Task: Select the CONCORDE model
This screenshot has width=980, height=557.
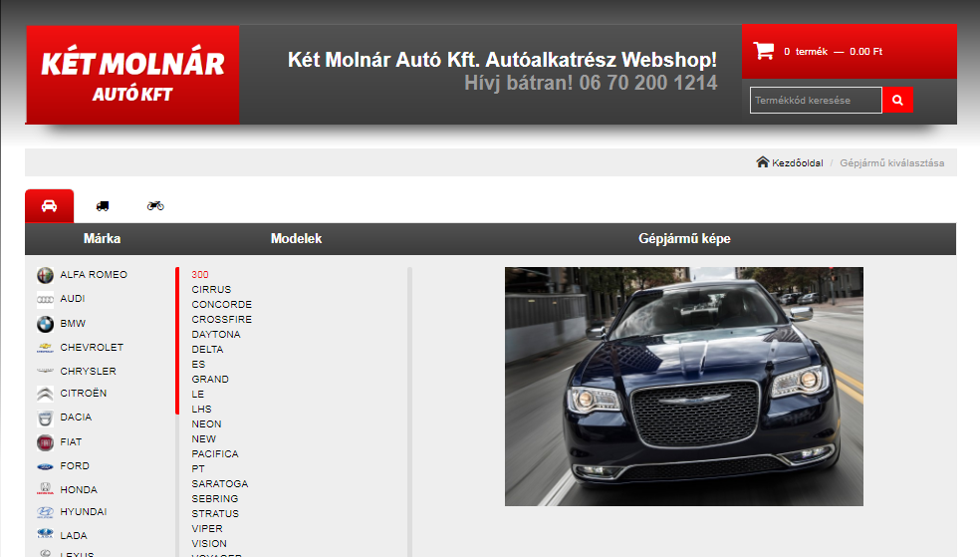Action: [x=222, y=305]
